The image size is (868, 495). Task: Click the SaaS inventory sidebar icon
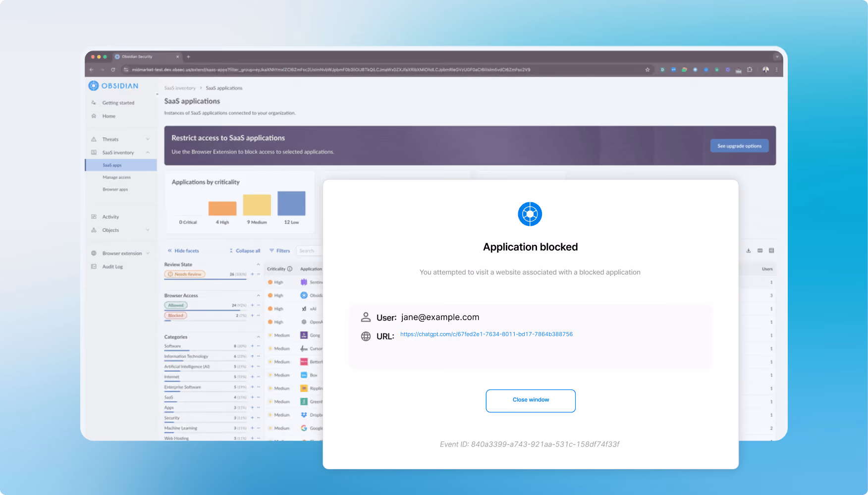click(94, 153)
